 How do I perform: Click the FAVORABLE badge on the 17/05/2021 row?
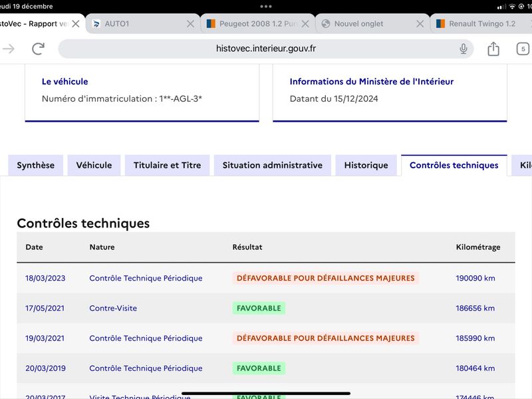pyautogui.click(x=259, y=308)
